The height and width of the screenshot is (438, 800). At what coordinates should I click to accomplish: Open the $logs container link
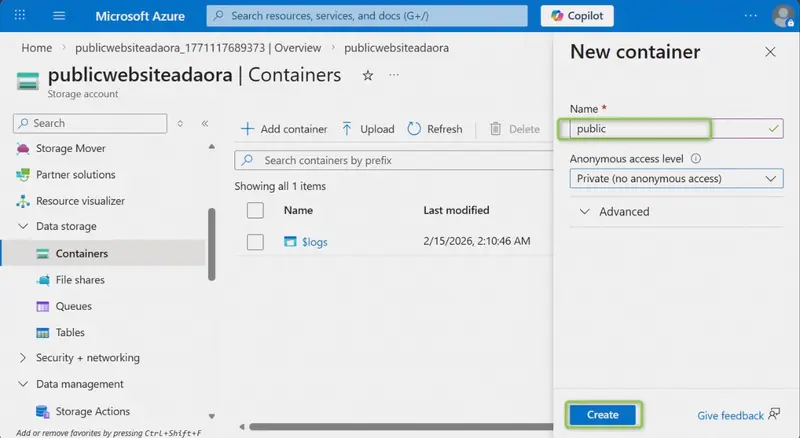click(314, 242)
